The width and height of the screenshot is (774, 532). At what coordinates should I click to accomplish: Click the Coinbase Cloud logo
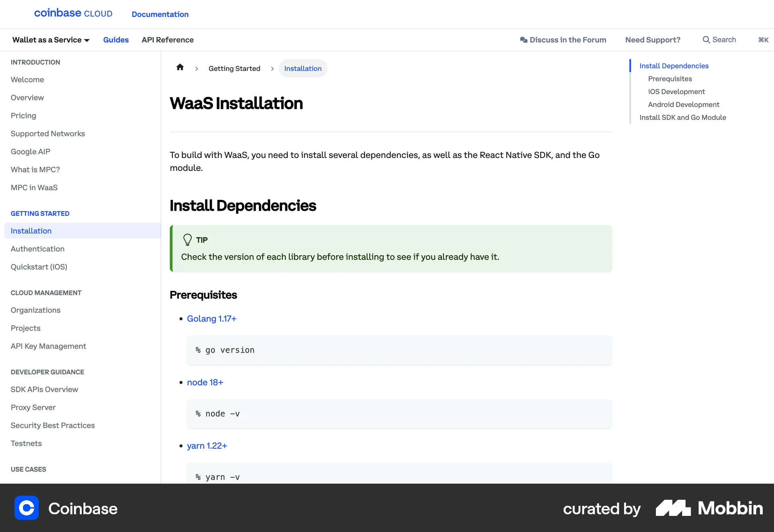point(73,13)
